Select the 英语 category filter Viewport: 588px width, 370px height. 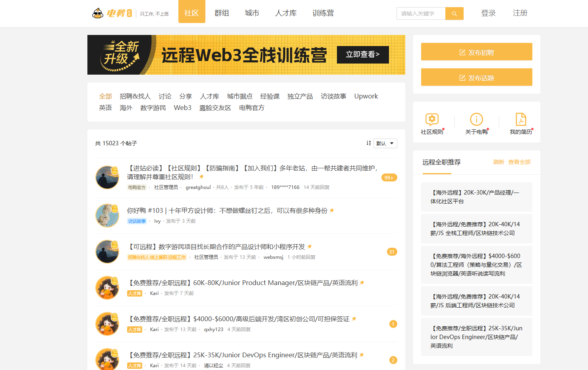105,108
